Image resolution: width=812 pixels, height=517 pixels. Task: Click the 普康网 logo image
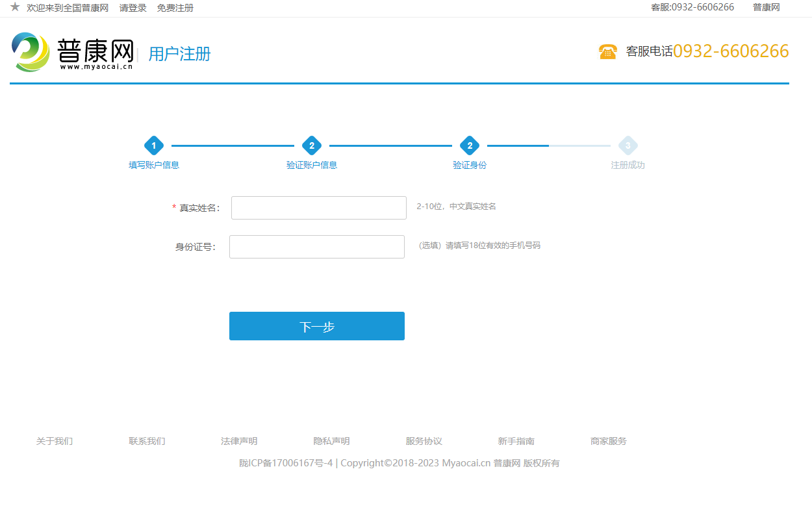tap(72, 52)
